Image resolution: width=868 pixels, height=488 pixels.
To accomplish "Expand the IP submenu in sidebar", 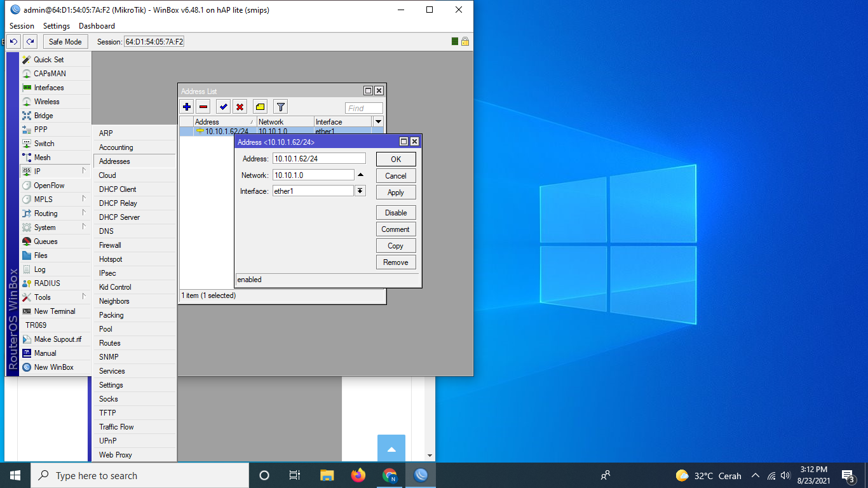I will 55,171.
